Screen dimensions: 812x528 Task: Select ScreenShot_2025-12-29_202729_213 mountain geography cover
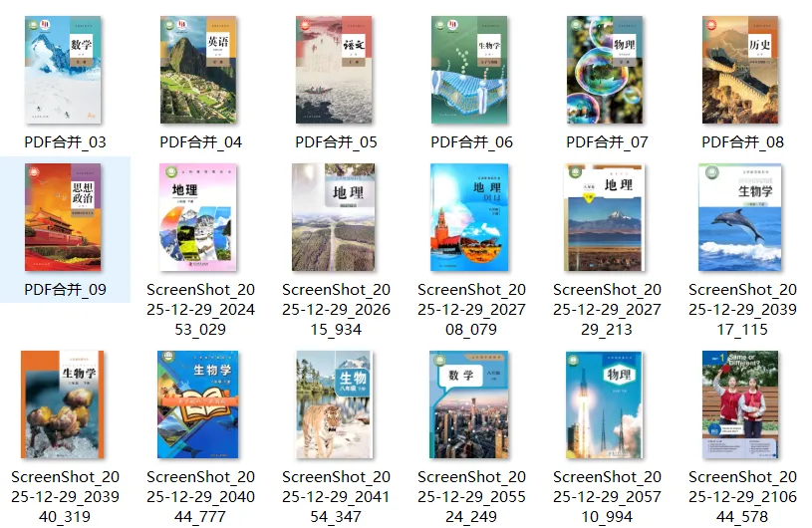click(x=605, y=217)
